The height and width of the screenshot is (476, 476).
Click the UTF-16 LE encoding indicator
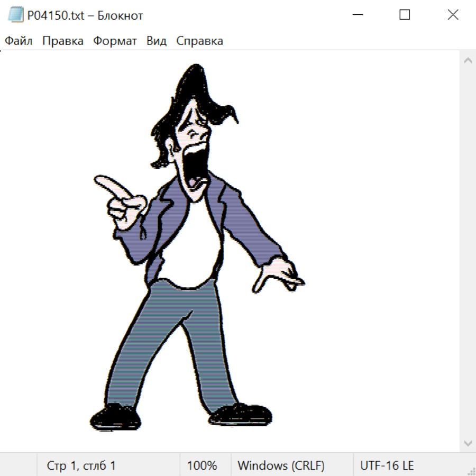click(387, 466)
